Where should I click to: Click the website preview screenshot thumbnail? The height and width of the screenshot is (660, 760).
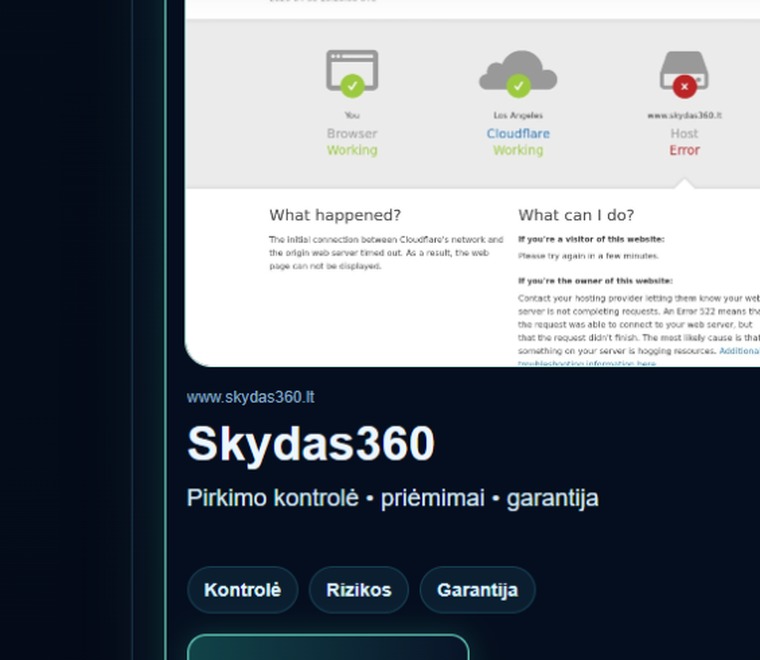473,183
